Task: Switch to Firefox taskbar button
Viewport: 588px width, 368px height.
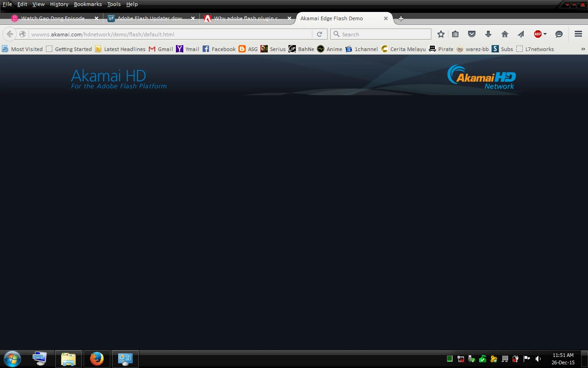Action: [x=97, y=359]
